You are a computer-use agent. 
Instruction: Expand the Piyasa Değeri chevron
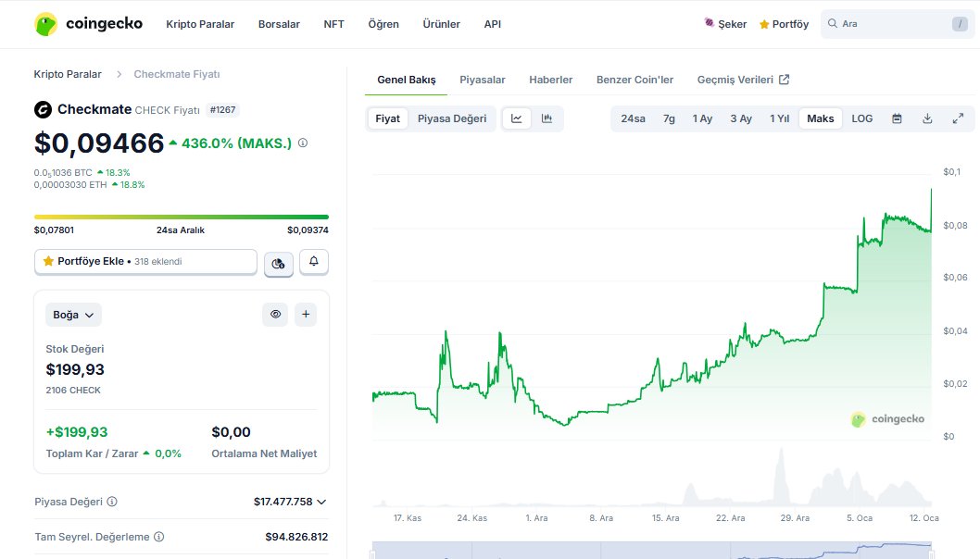[x=320, y=501]
